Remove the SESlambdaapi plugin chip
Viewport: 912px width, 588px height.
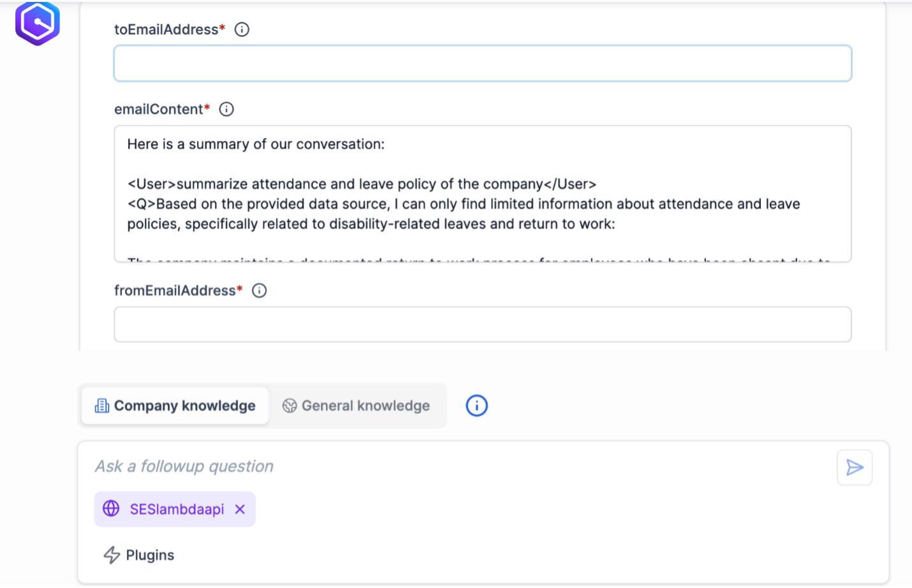pos(240,509)
